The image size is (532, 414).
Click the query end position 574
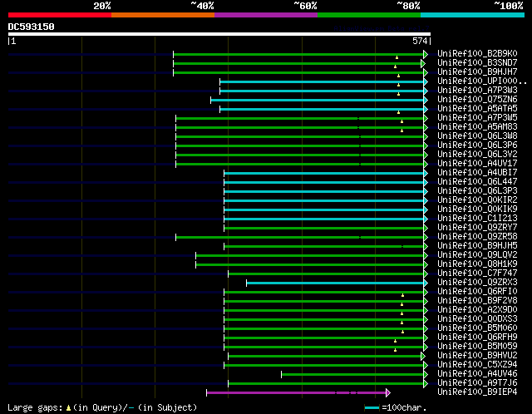(420, 41)
